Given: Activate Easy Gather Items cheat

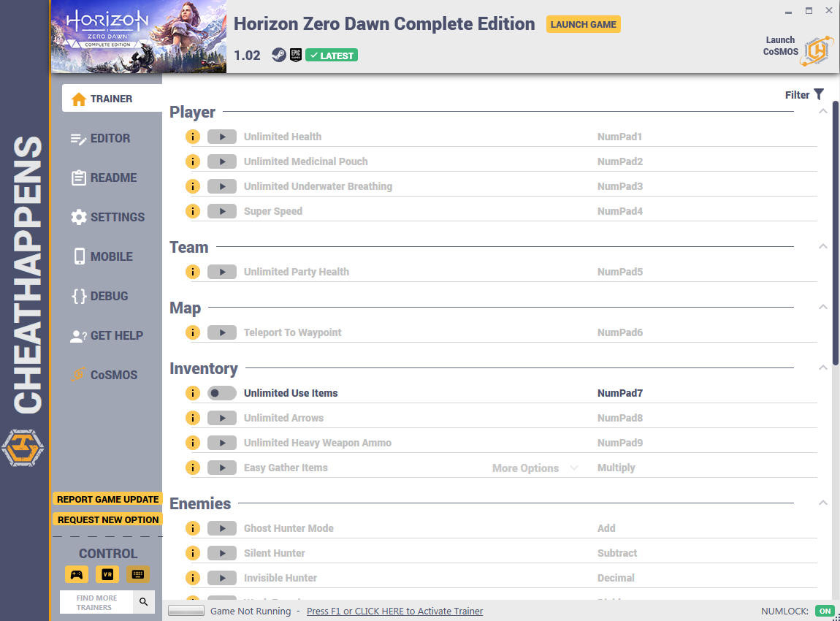Looking at the screenshot, I should (x=222, y=468).
